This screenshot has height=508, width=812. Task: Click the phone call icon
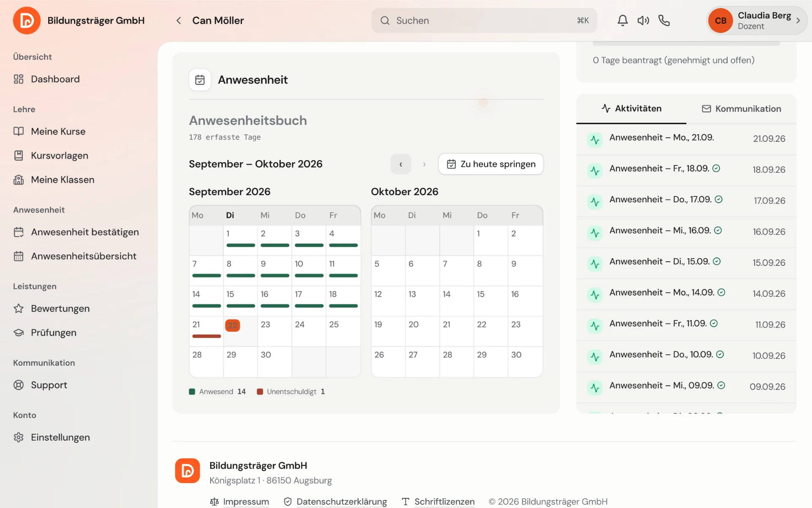(664, 20)
